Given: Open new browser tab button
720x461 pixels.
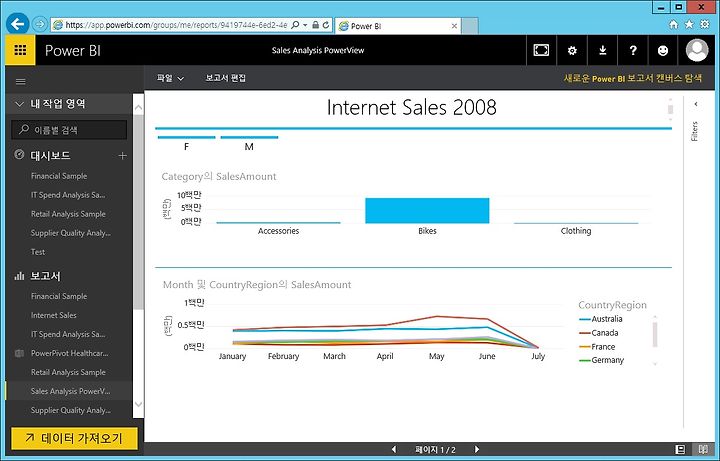Looking at the screenshot, I should pyautogui.click(x=470, y=26).
